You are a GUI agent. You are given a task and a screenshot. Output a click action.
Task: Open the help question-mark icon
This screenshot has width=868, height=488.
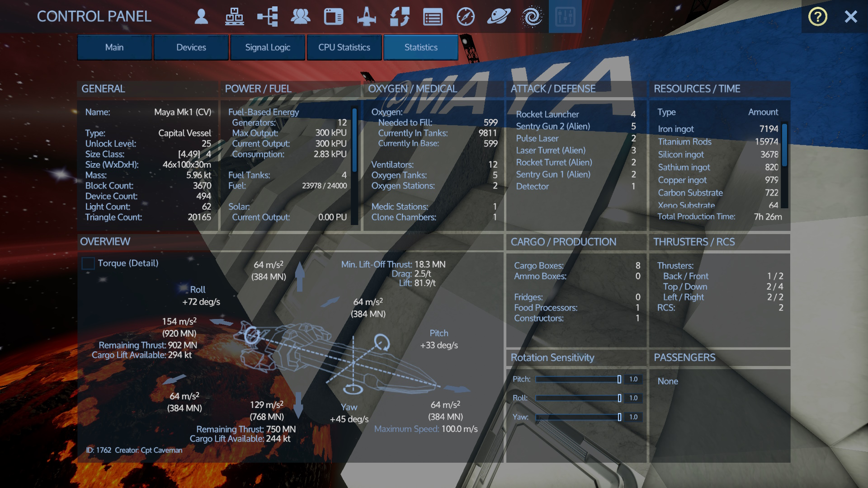coord(817,17)
